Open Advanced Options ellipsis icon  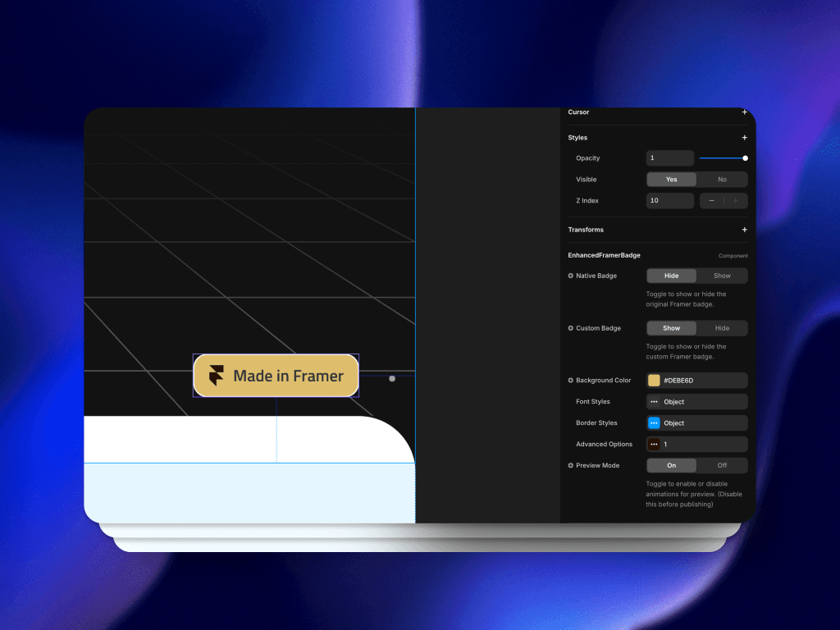[654, 444]
